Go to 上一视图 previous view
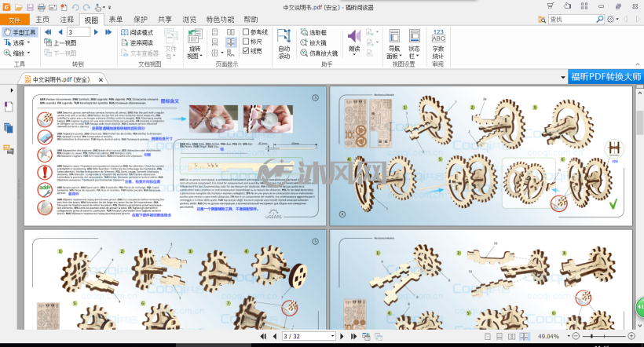Screen dimensions: 644x347 pos(60,42)
